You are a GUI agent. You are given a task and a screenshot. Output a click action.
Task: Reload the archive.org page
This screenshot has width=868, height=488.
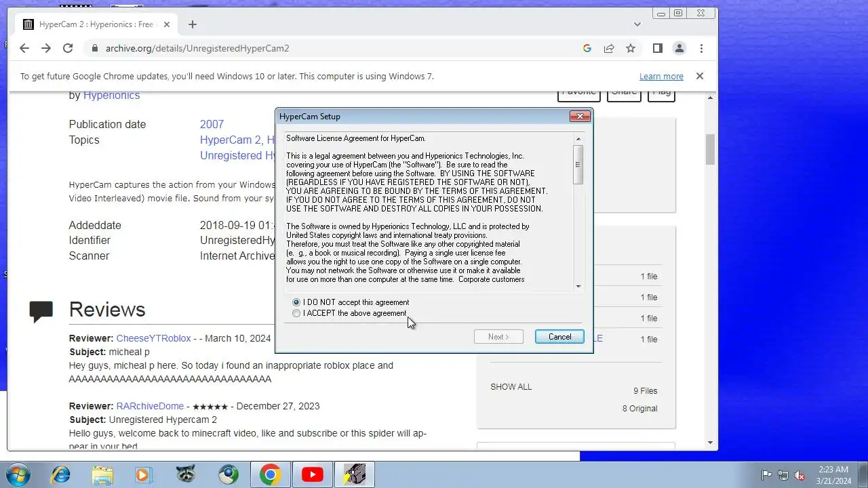68,48
